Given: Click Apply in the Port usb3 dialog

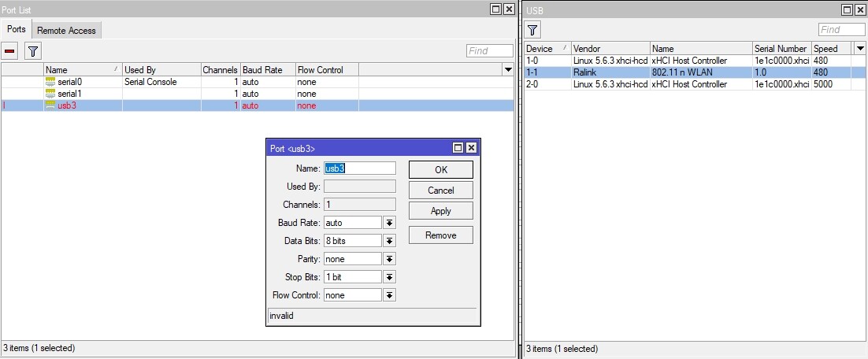Looking at the screenshot, I should (440, 211).
